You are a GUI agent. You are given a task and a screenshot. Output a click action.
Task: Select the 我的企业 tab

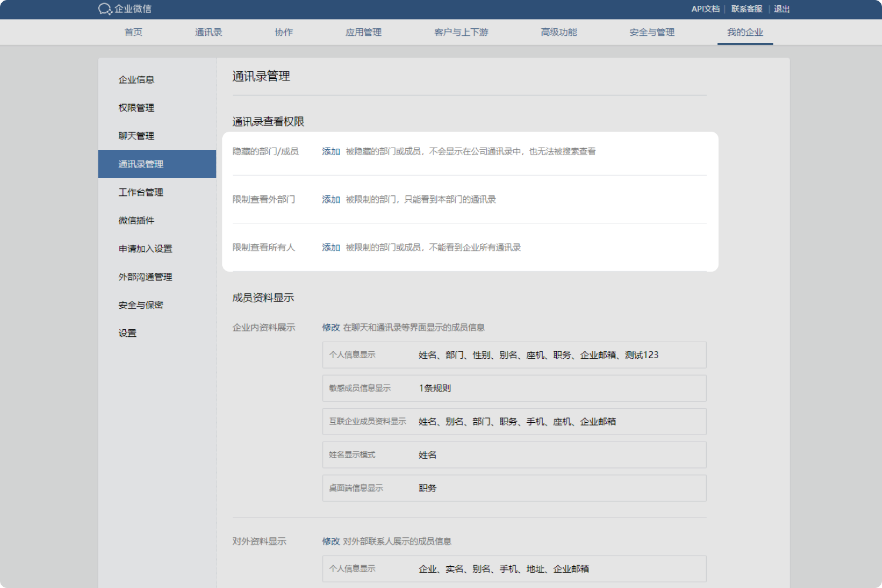745,32
